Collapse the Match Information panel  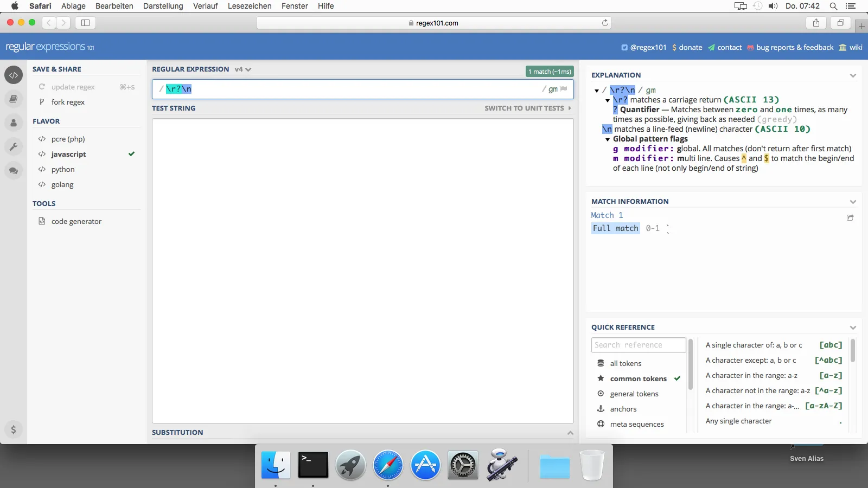tap(853, 202)
